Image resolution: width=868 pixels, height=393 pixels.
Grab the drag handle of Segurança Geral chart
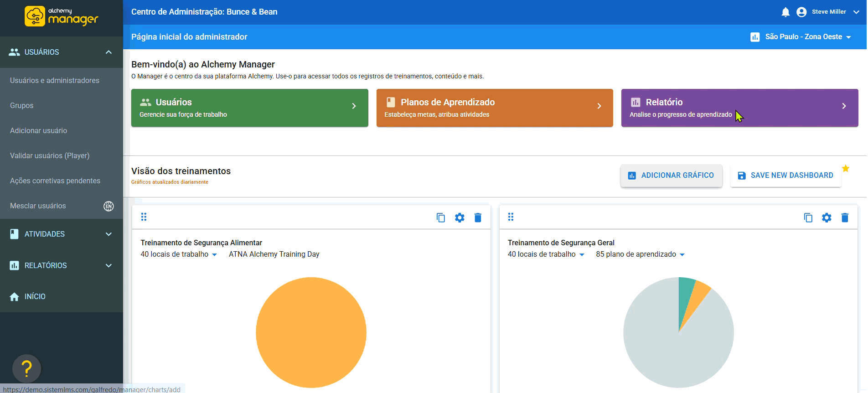point(511,217)
